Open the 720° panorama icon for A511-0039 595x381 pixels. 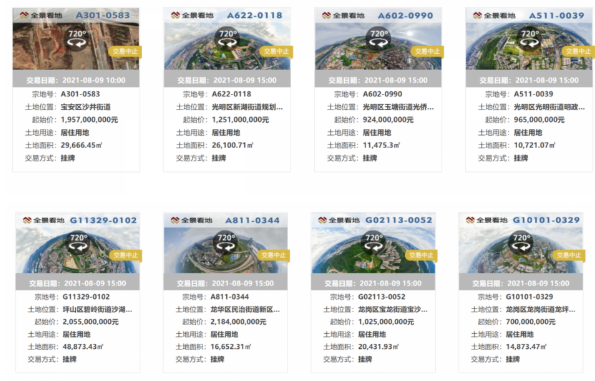pyautogui.click(x=530, y=38)
